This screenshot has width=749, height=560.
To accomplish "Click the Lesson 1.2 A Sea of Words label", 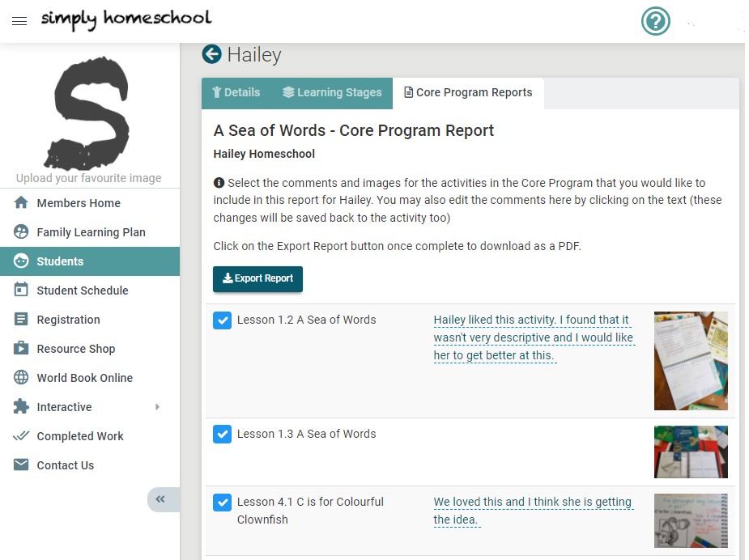I will 306,320.
